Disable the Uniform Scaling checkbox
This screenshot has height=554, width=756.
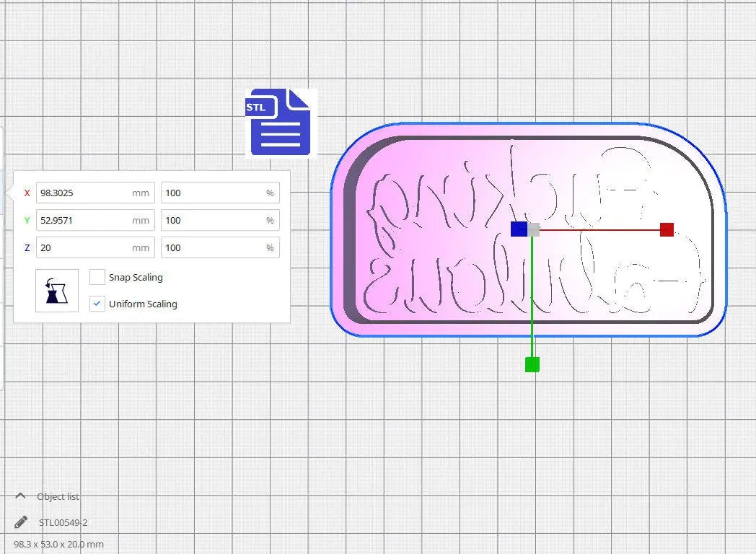pyautogui.click(x=97, y=304)
